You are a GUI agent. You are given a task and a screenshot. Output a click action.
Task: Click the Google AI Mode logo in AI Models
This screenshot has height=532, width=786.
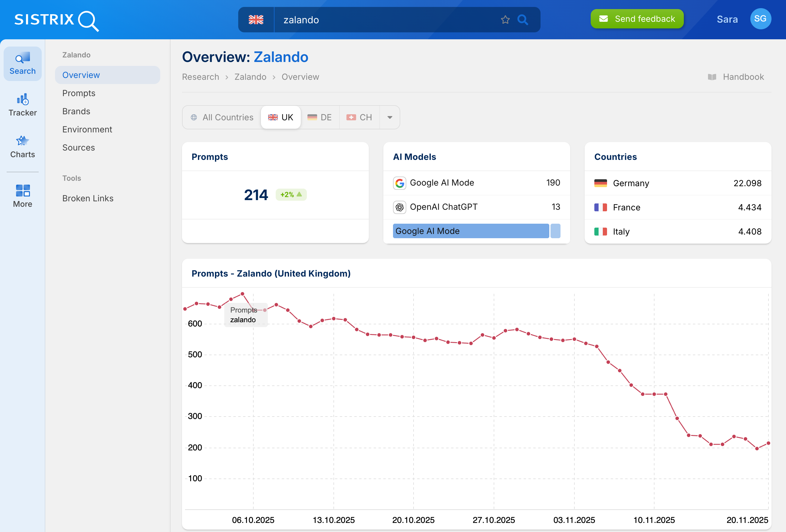[x=399, y=183]
